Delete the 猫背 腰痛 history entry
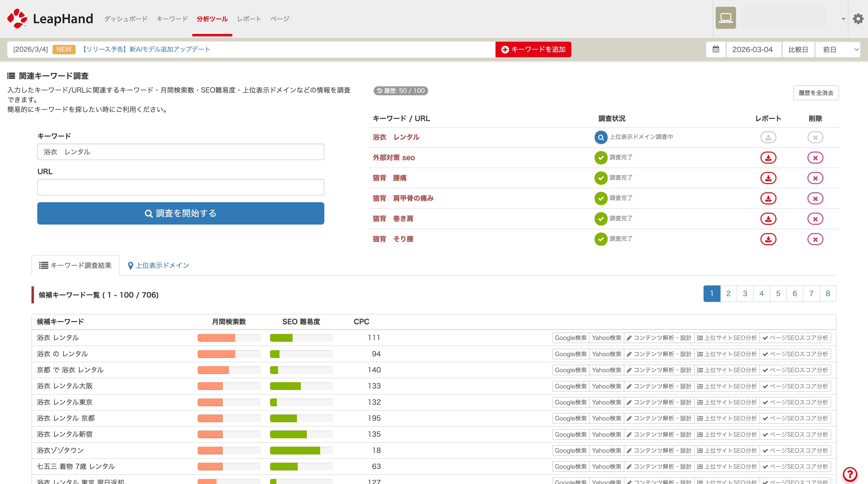Screen dimensions: 868x484 pos(815,178)
